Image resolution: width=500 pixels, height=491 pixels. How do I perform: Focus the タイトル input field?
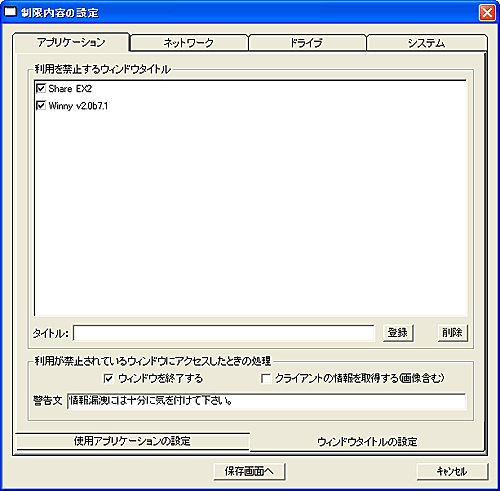pos(224,333)
